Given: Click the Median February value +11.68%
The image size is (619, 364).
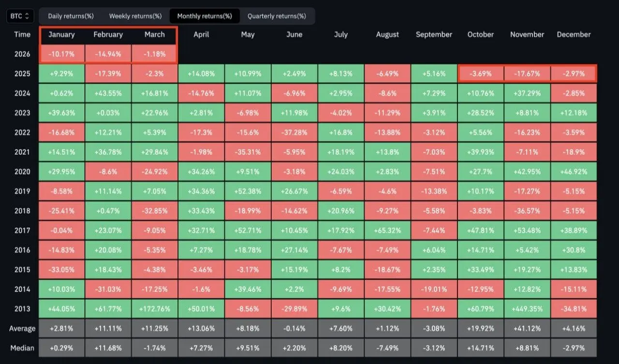Looking at the screenshot, I should (108, 348).
